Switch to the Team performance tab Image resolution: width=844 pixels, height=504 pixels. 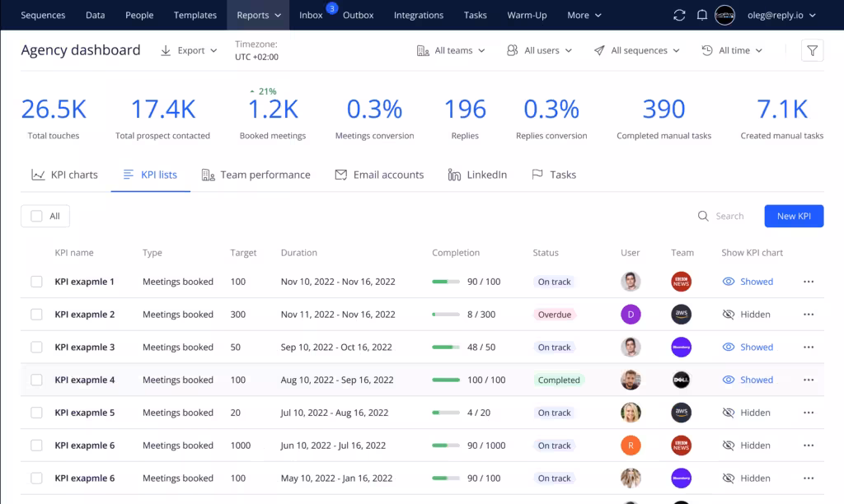[x=256, y=175]
